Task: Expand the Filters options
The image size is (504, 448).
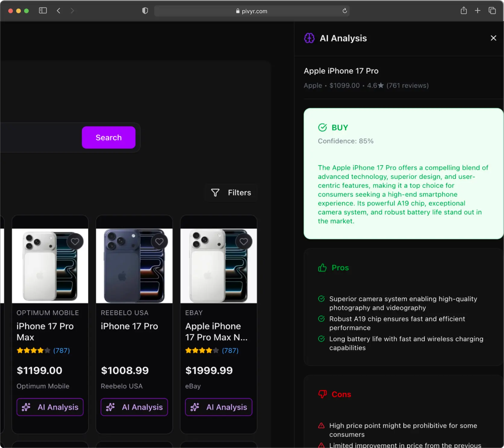Action: 231,193
